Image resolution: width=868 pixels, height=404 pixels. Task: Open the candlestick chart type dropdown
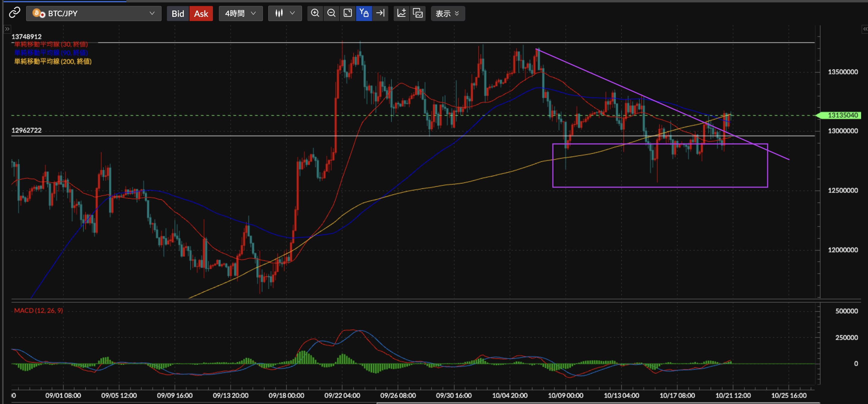(285, 14)
